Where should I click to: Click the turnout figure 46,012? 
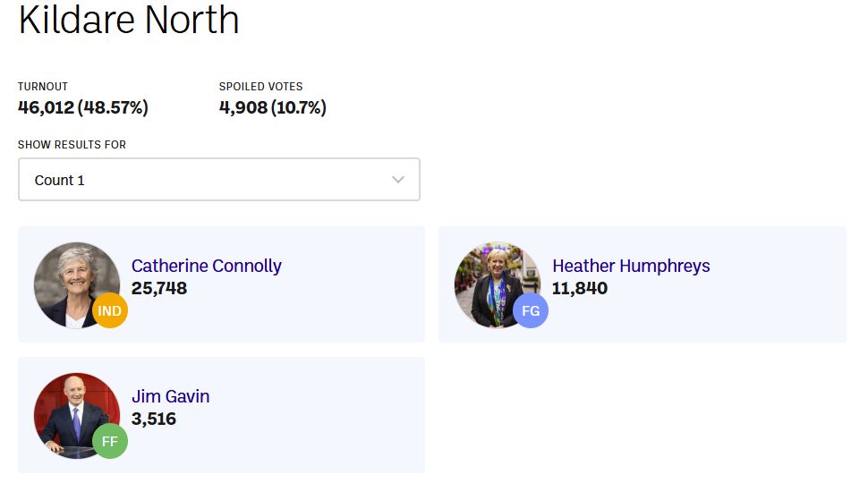tap(46, 107)
